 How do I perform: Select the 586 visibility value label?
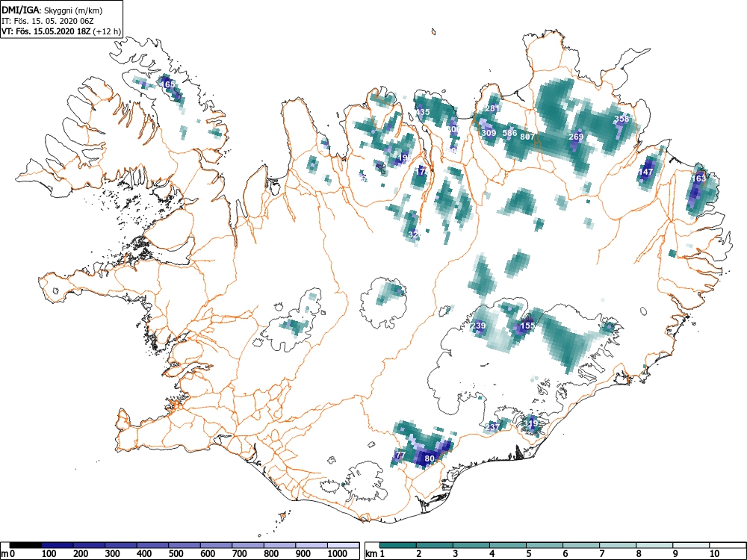click(x=509, y=133)
